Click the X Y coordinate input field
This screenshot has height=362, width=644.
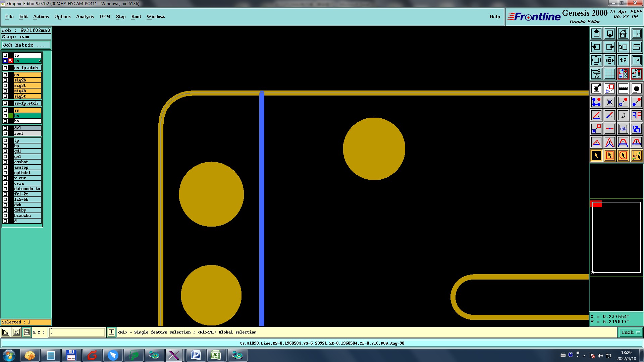(77, 333)
